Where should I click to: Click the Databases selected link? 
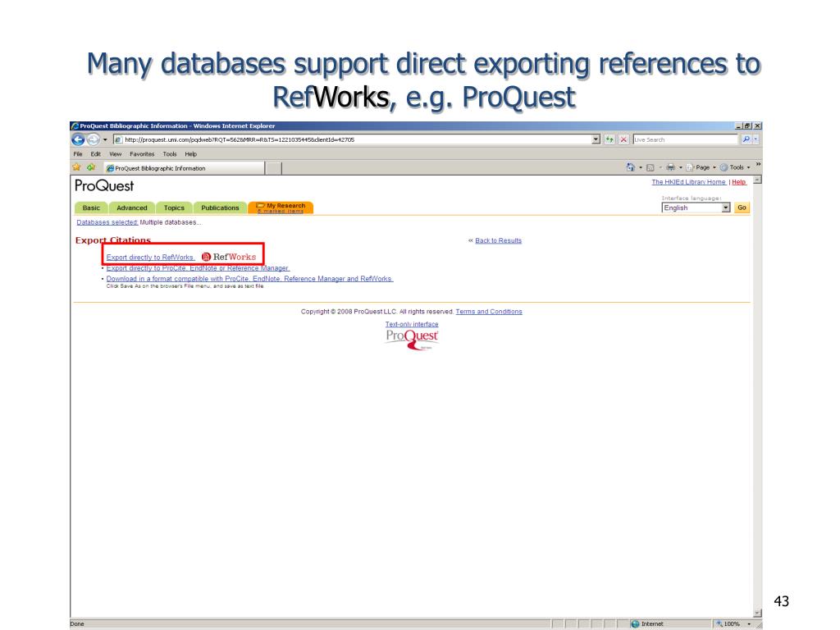(107, 222)
